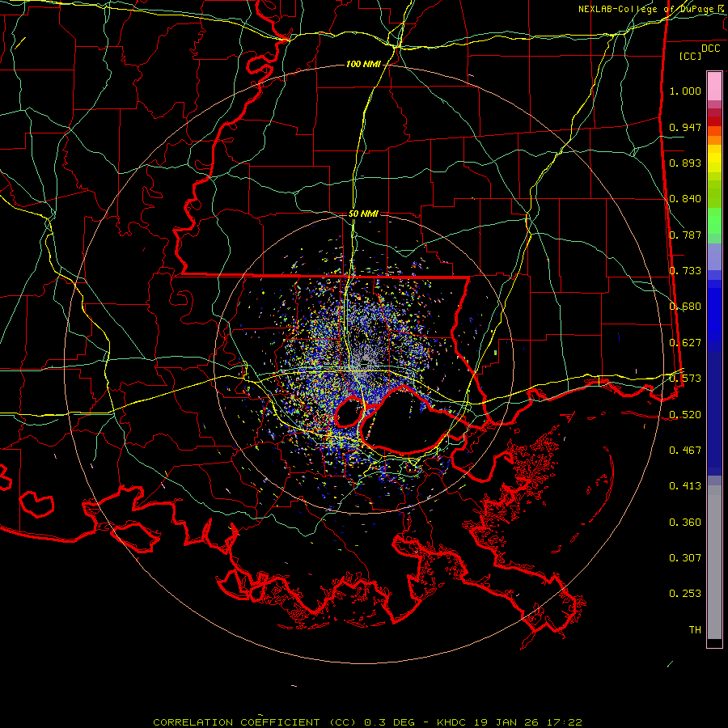Click the 0.467 legend value
Viewport: 728px width, 728px height.
click(x=685, y=451)
